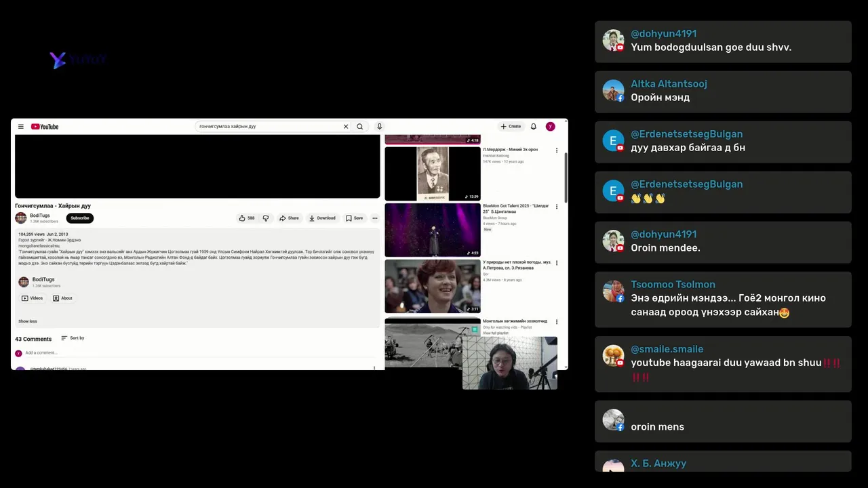Click the Л.Мөрдорж - Миний Эх орон title
The width and height of the screenshot is (868, 488).
(x=510, y=150)
